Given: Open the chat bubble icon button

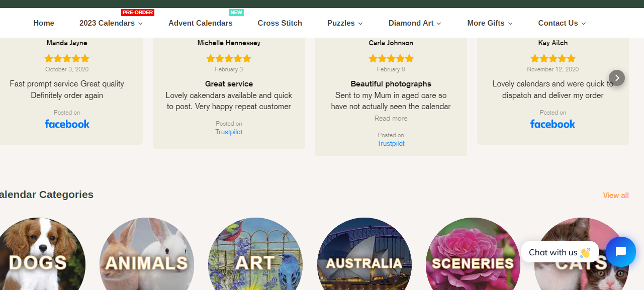Looking at the screenshot, I should pyautogui.click(x=620, y=252).
